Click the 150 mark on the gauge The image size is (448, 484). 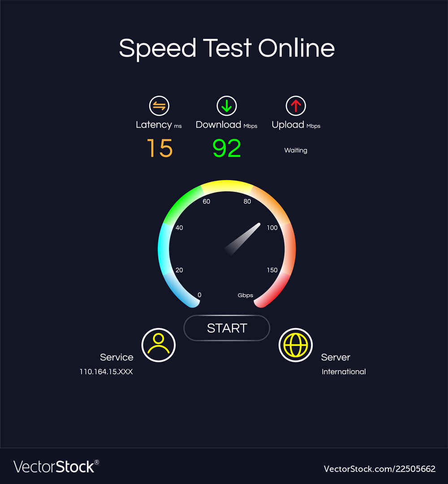coord(272,270)
